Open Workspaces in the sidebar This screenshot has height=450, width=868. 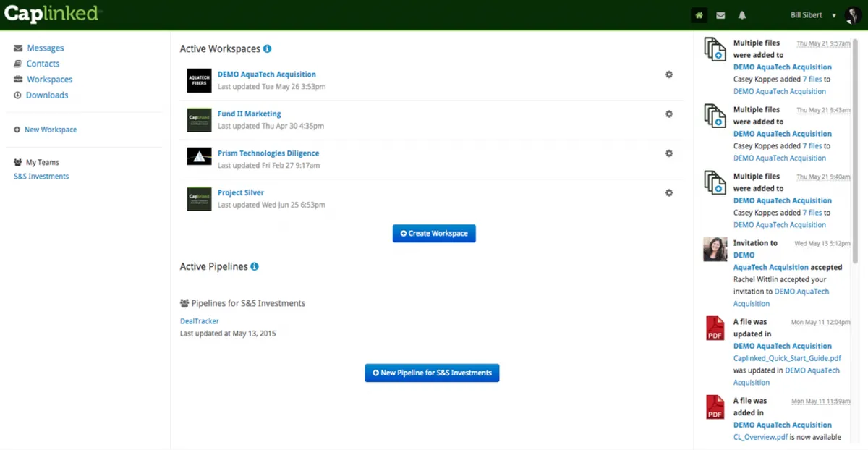click(x=50, y=80)
